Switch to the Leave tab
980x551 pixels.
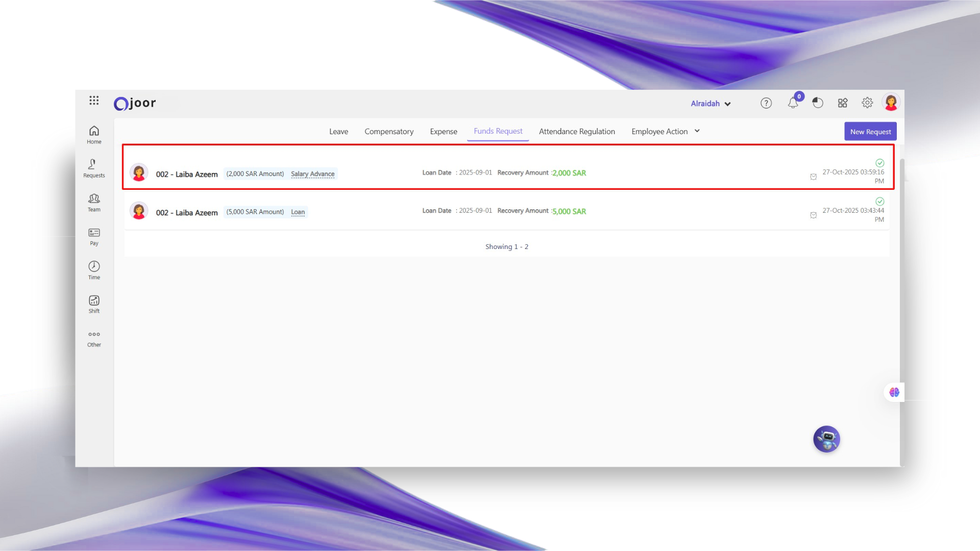338,132
